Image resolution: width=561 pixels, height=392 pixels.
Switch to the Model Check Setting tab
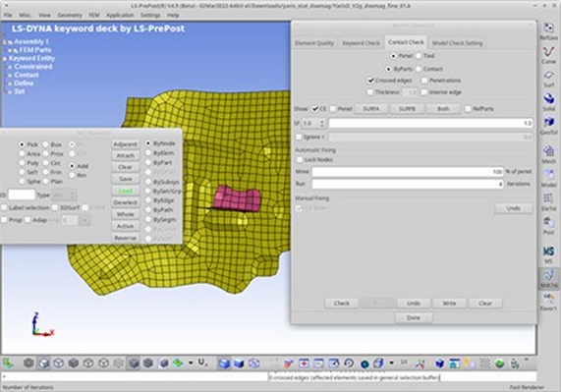coord(457,43)
